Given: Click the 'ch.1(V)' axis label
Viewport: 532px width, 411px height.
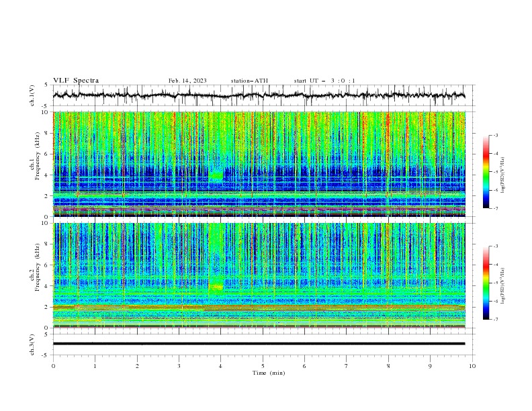Looking at the screenshot, I should pyautogui.click(x=32, y=95).
